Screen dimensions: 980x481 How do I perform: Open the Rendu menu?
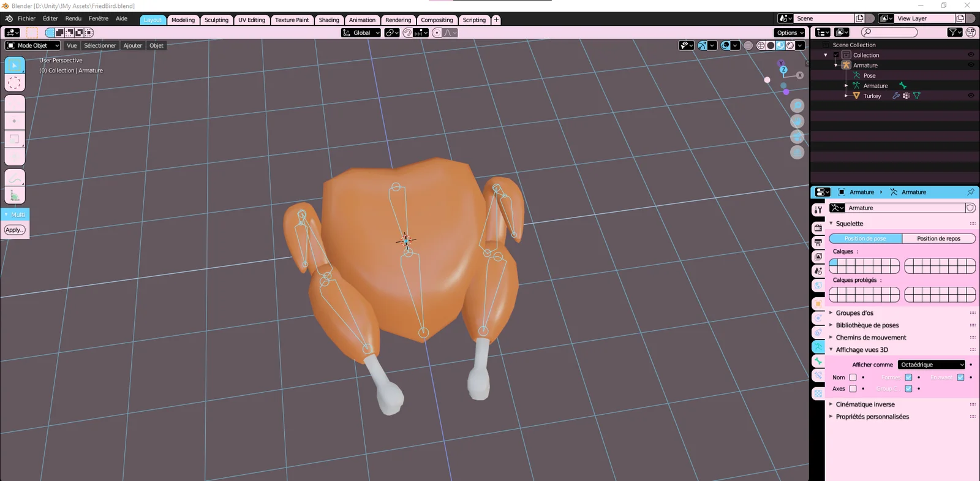[x=73, y=18]
